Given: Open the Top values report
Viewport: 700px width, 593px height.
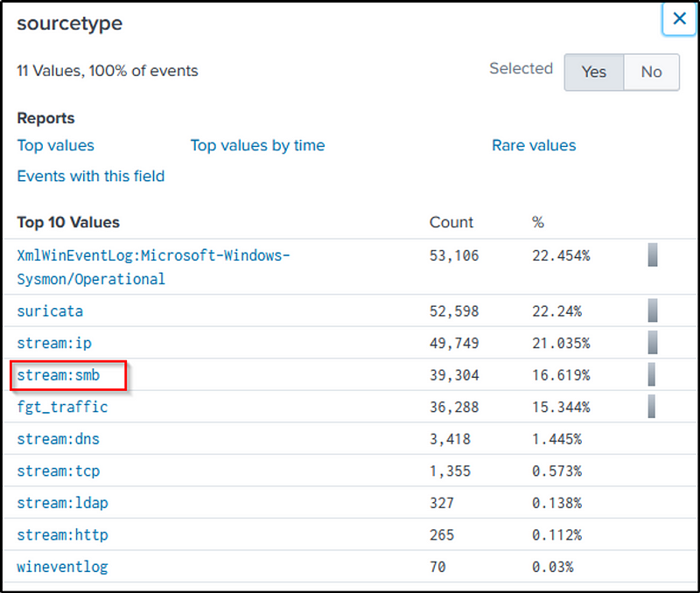Looking at the screenshot, I should coord(55,145).
